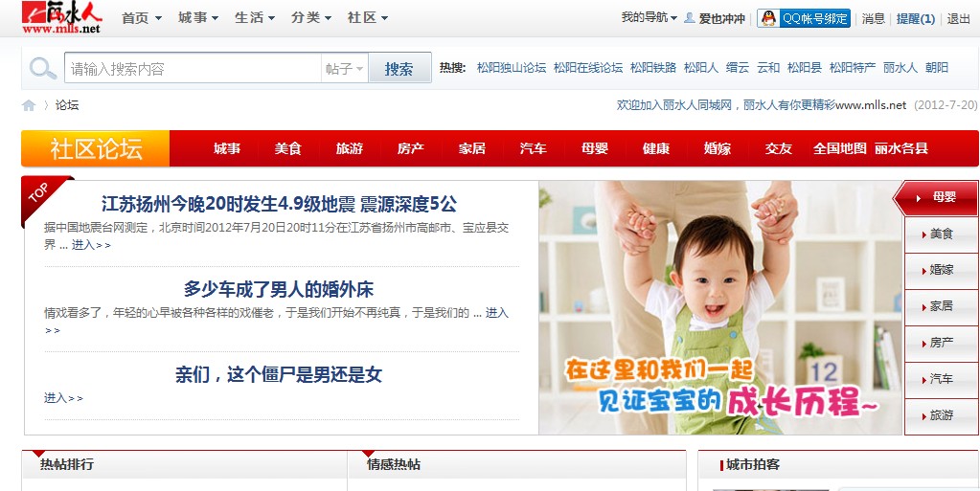Click the search input field
980x491 pixels.
[x=194, y=68]
